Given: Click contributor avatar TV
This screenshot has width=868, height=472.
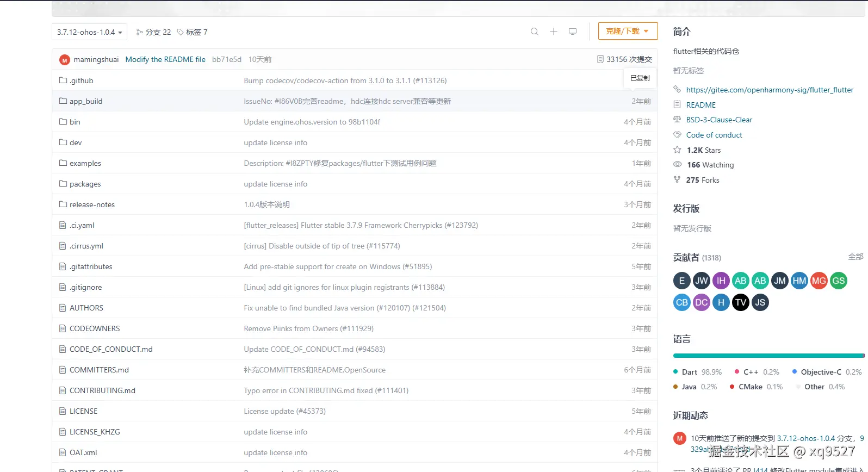Looking at the screenshot, I should (741, 302).
